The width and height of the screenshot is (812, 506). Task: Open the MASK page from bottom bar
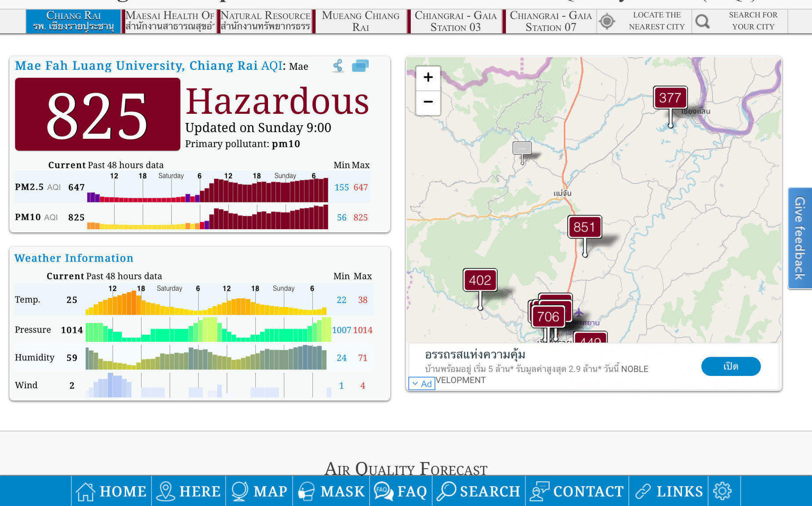[x=332, y=491]
